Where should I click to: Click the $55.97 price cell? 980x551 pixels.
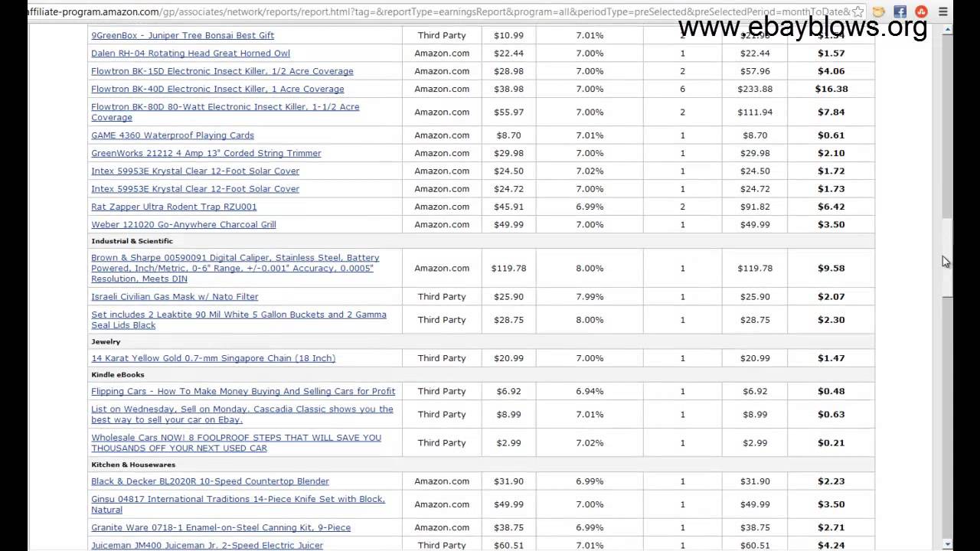click(508, 112)
